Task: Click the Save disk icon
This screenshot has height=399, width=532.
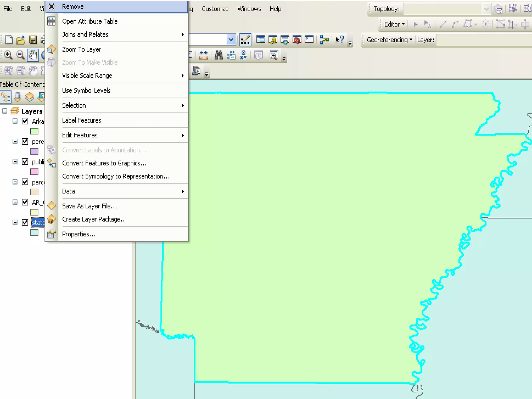Action: (33, 40)
